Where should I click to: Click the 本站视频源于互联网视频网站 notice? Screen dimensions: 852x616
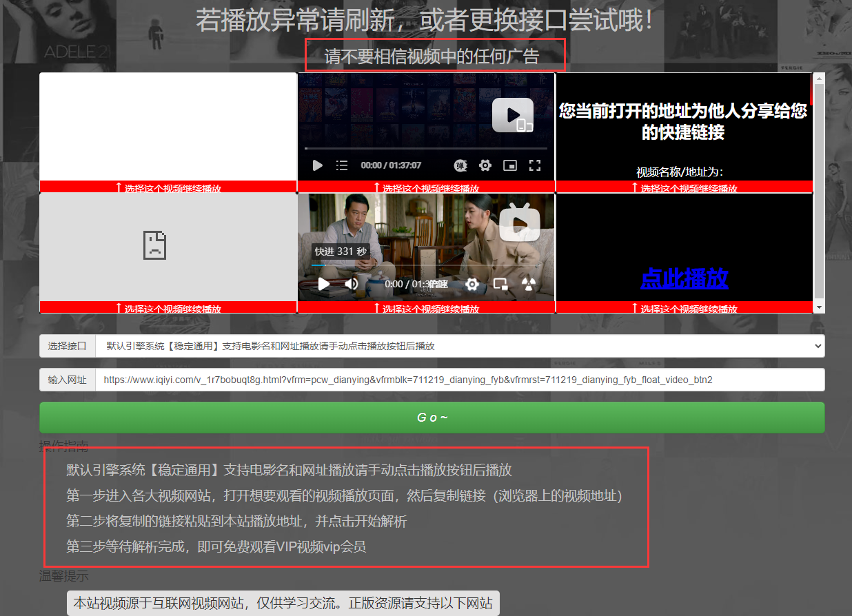[283, 604]
